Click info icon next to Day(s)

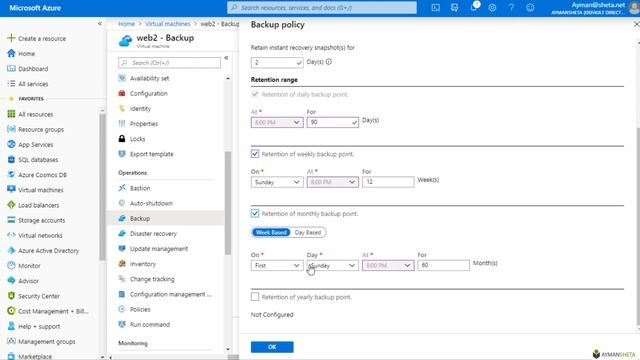click(x=329, y=62)
